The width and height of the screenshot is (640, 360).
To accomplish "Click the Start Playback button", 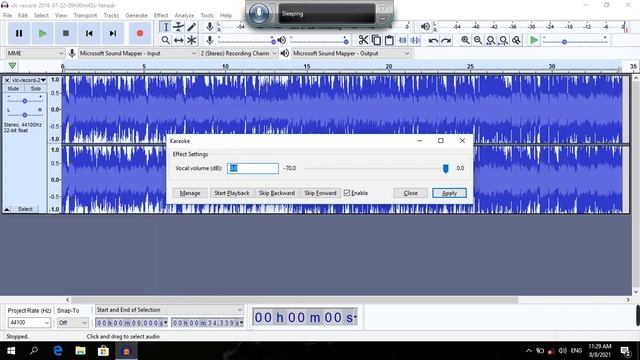I will coord(231,193).
